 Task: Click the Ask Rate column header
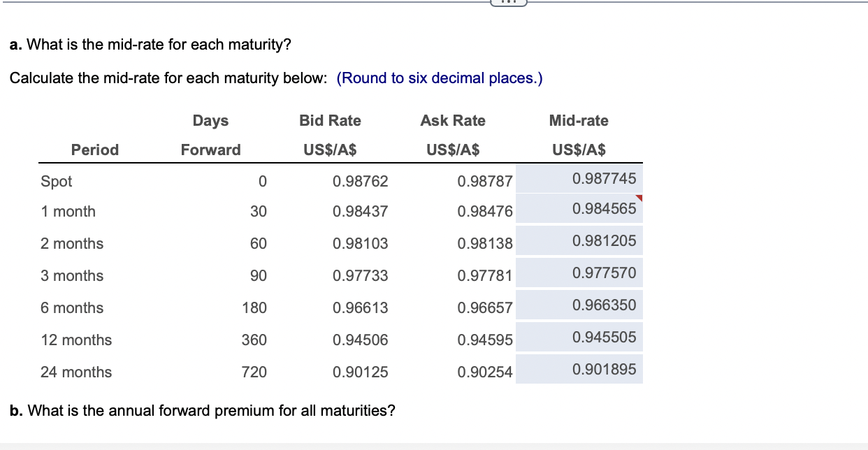[x=453, y=135]
